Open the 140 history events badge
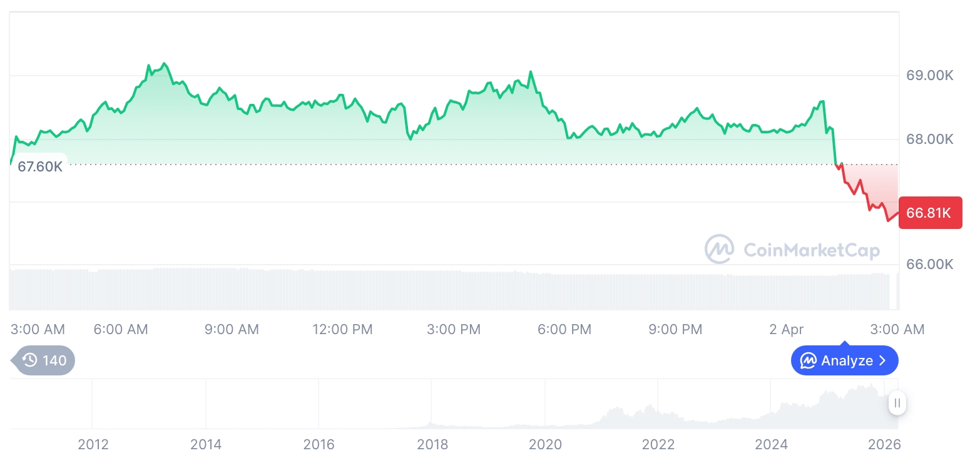Viewport: 980px width, 458px height. tap(45, 360)
